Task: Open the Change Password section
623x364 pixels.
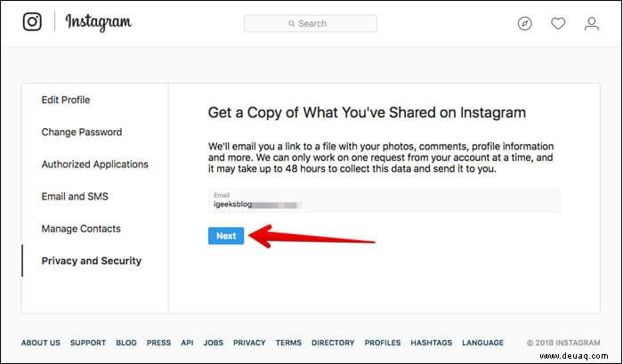Action: click(x=82, y=132)
